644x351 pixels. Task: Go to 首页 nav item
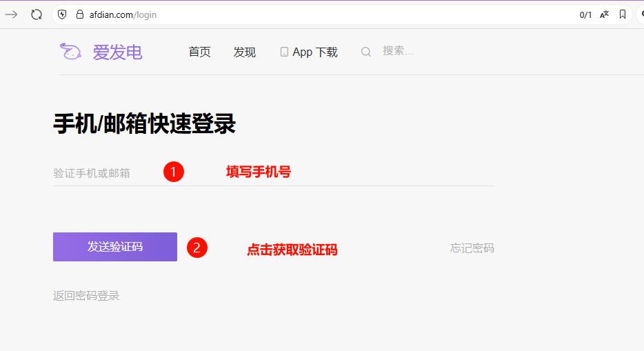199,52
